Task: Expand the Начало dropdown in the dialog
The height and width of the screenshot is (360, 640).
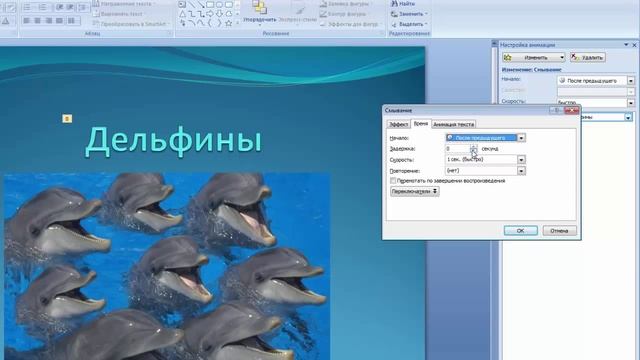Action: click(x=521, y=138)
